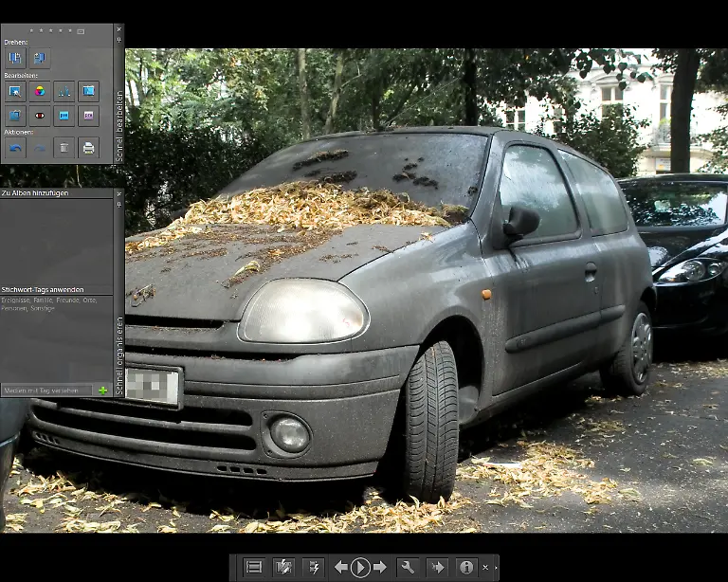Set rating with the fifth star

[x=71, y=30]
